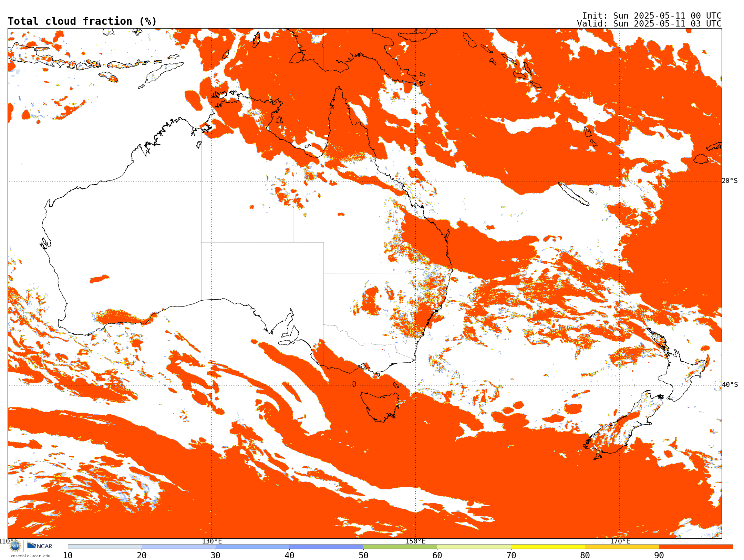The image size is (744, 560).
Task: Click the colorbar tick label 60
Action: pyautogui.click(x=437, y=556)
